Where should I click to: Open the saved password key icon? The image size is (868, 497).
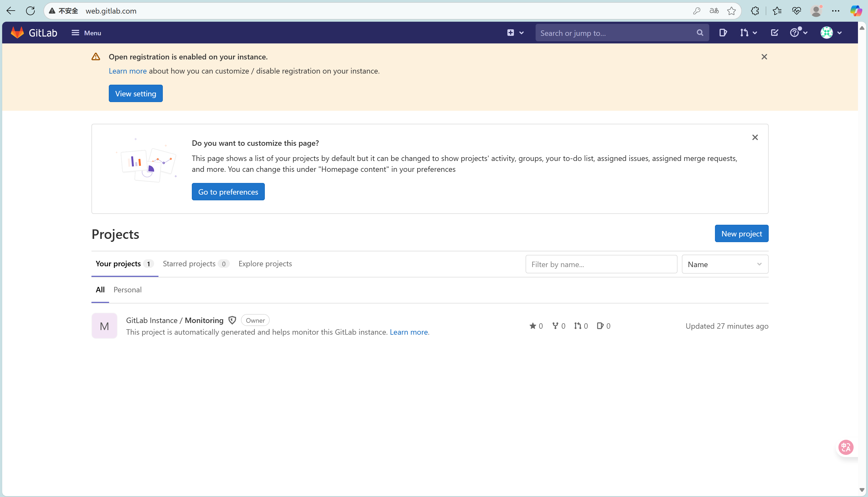click(697, 11)
